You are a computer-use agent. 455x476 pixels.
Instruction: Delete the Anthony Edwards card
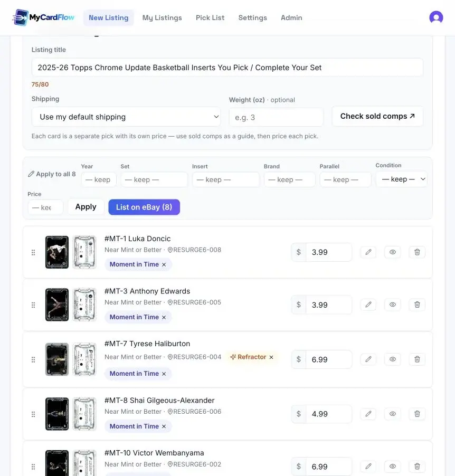pyautogui.click(x=417, y=304)
